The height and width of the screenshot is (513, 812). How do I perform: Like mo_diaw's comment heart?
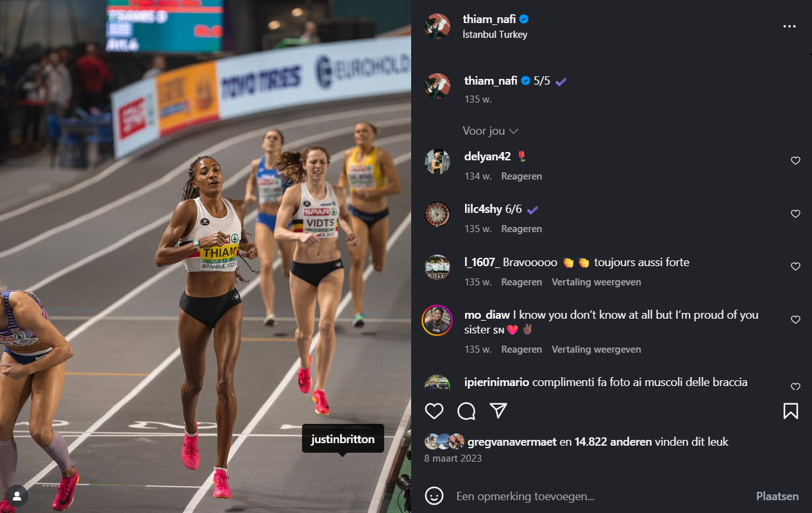pyautogui.click(x=795, y=319)
